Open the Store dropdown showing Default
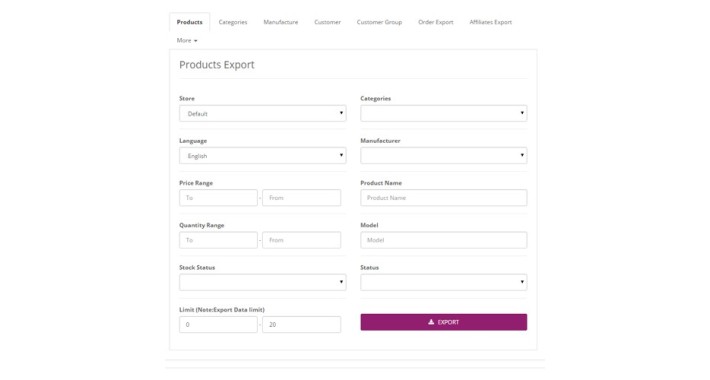 pos(263,114)
